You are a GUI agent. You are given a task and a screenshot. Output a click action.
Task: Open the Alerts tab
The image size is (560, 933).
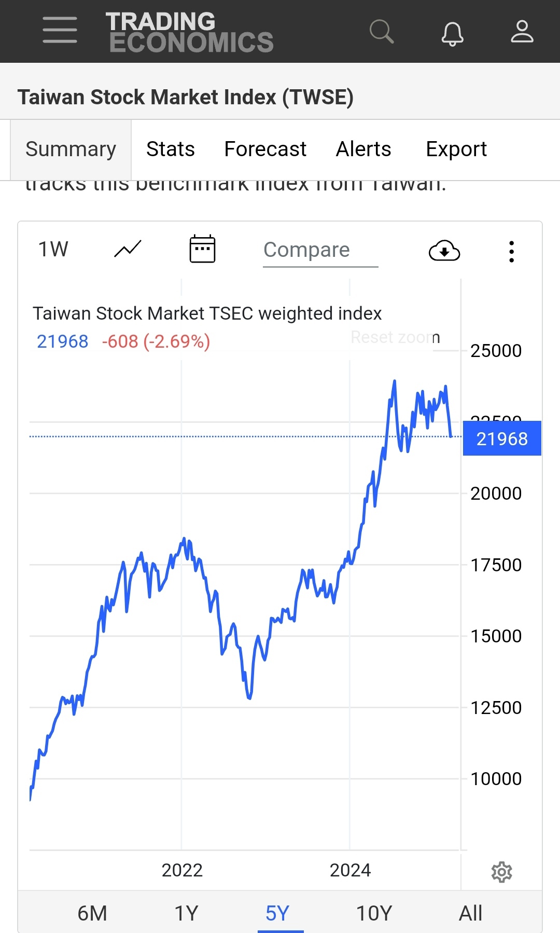click(x=363, y=149)
